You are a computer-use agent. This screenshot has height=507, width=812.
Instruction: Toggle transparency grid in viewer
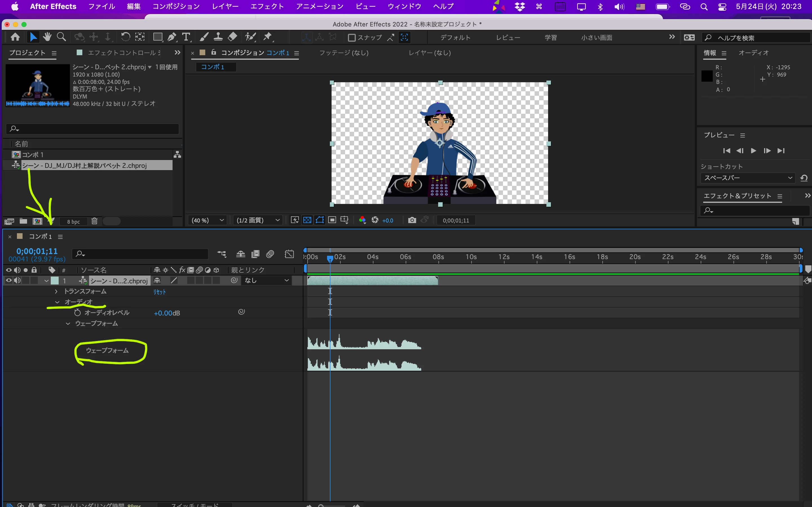pos(307,220)
